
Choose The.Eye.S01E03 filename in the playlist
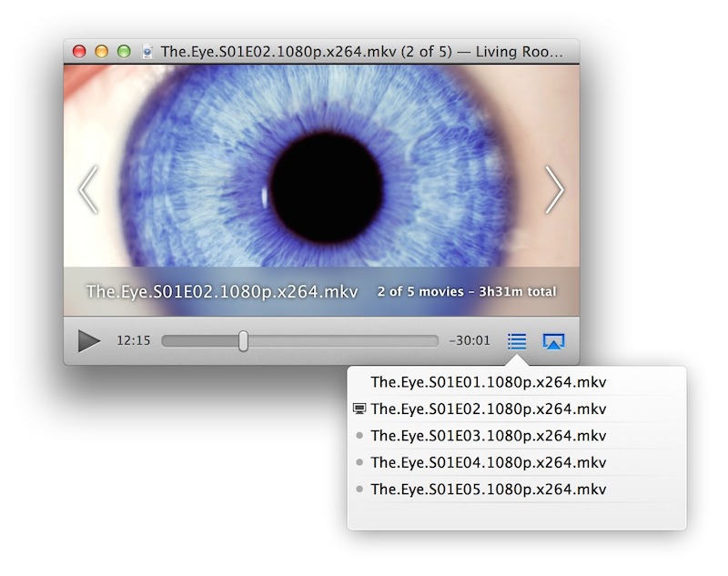click(x=488, y=436)
